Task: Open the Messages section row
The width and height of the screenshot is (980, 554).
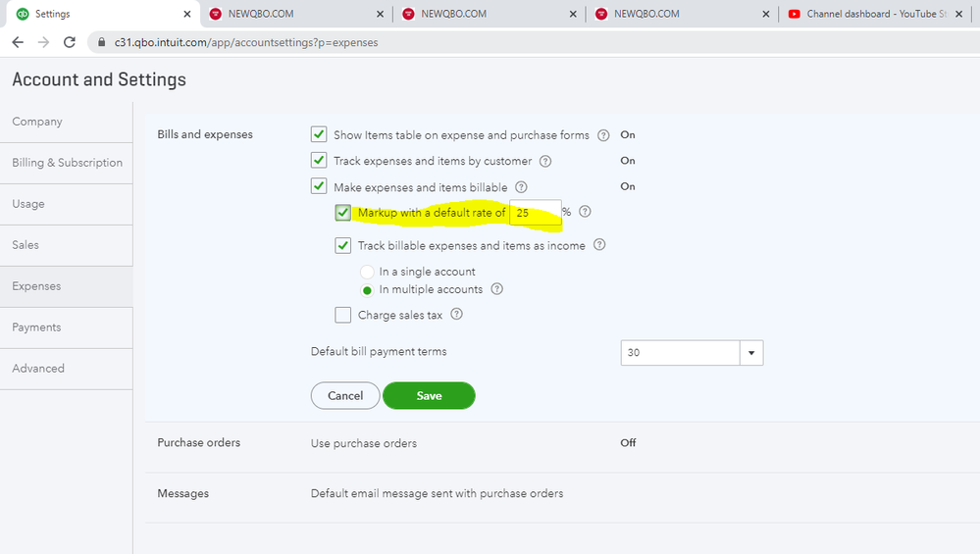Action: tap(562, 498)
